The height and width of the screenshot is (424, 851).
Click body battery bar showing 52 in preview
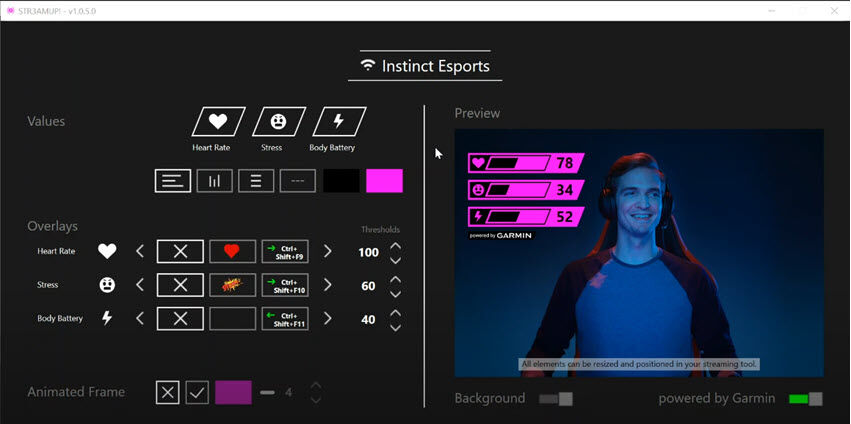coord(526,217)
